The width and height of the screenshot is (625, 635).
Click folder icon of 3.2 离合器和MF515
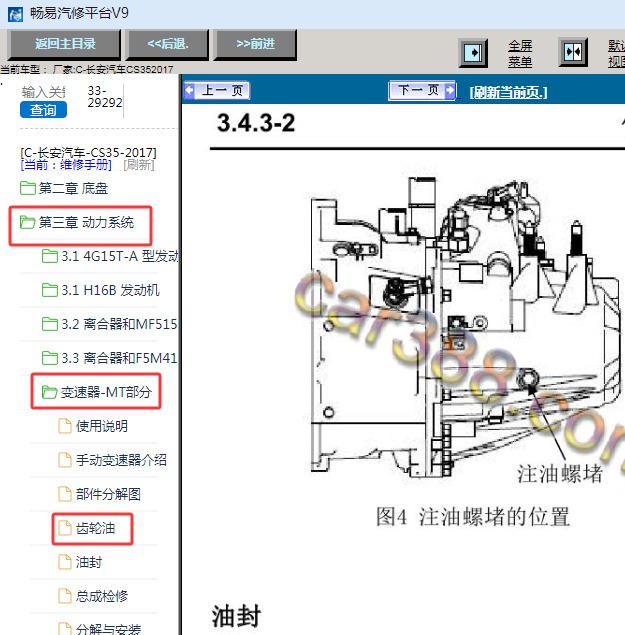click(50, 324)
